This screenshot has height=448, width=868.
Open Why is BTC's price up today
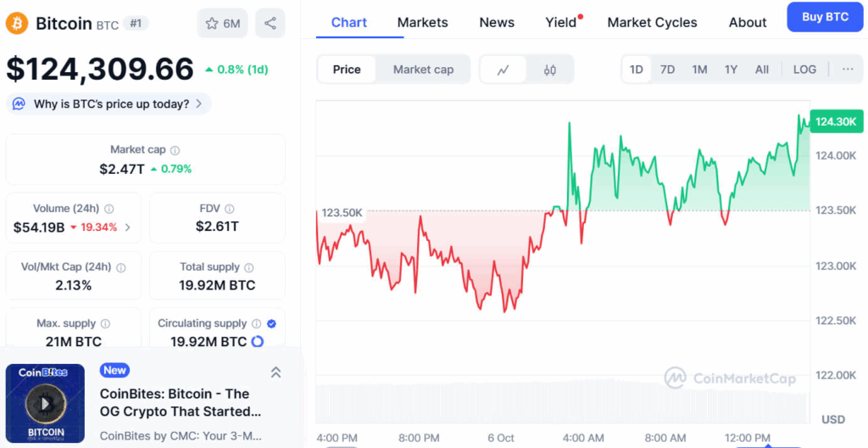109,104
